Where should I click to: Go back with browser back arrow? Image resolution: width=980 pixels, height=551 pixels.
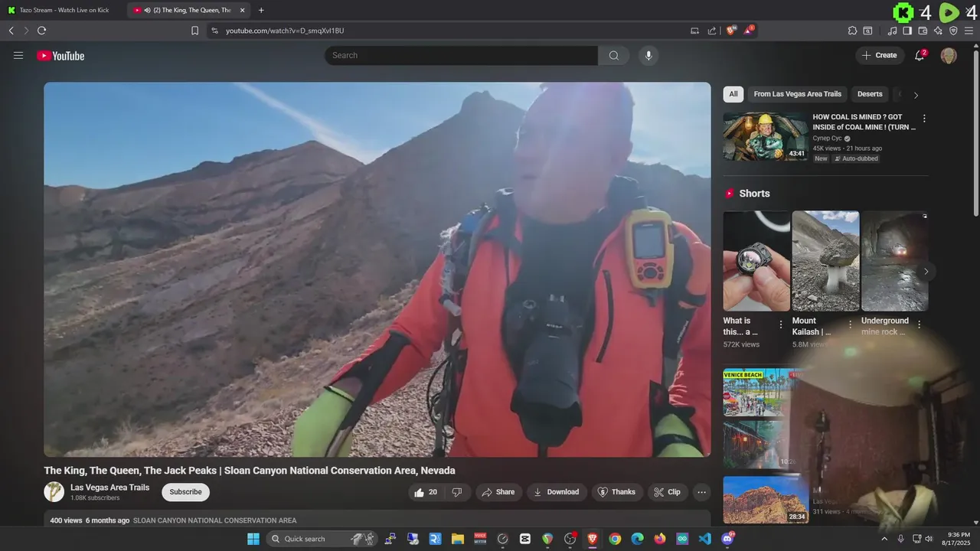click(x=11, y=31)
